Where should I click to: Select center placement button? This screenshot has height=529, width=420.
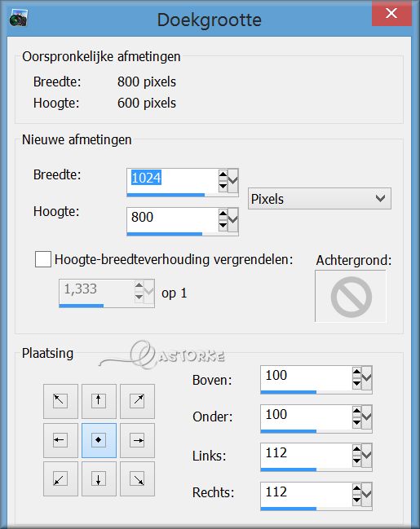(99, 440)
